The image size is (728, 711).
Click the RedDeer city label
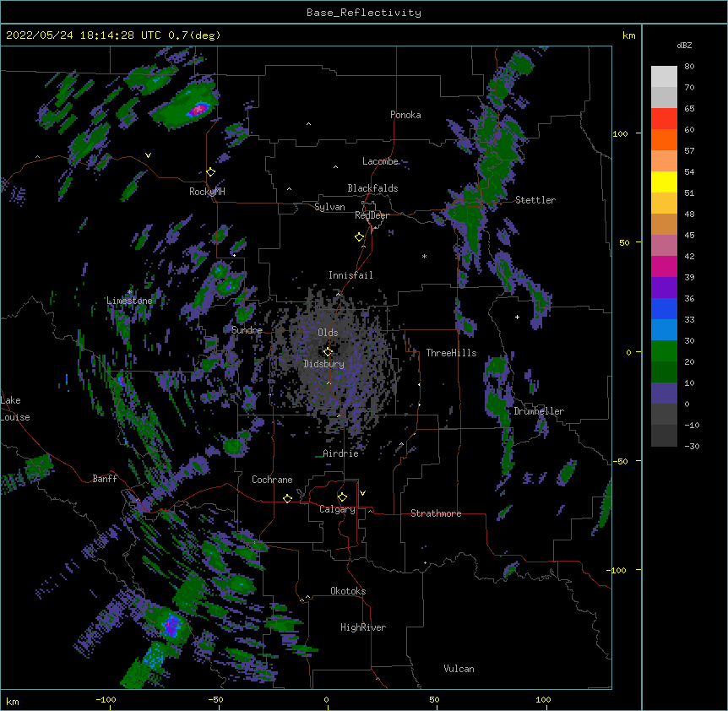coord(372,215)
